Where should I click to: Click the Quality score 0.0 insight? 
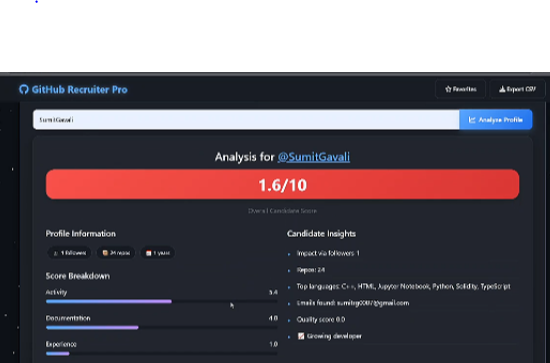click(x=321, y=320)
